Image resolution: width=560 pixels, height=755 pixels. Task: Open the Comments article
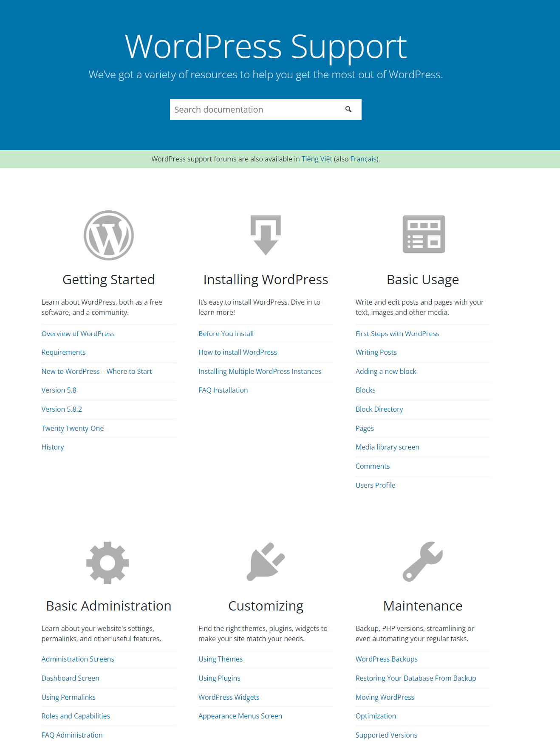[373, 466]
